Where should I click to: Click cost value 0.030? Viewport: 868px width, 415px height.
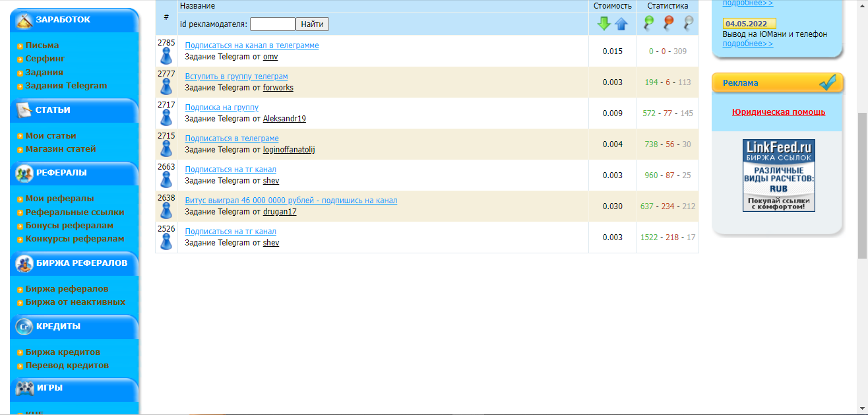point(613,207)
